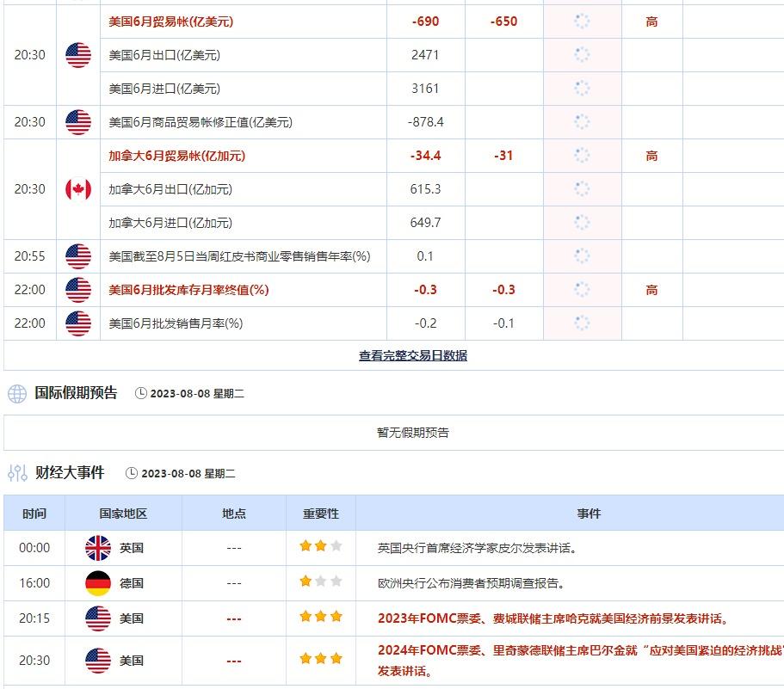
Task: Click the Germany flag next to 德国
Action: 98,583
